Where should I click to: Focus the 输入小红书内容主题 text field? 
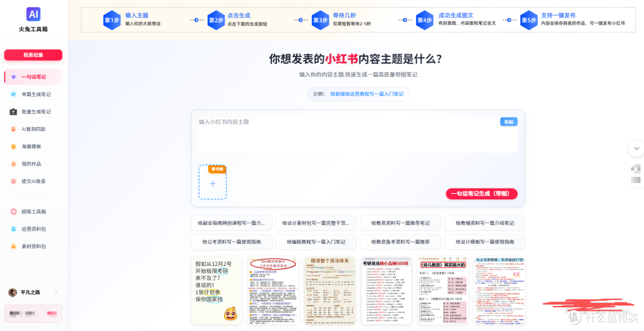click(358, 135)
